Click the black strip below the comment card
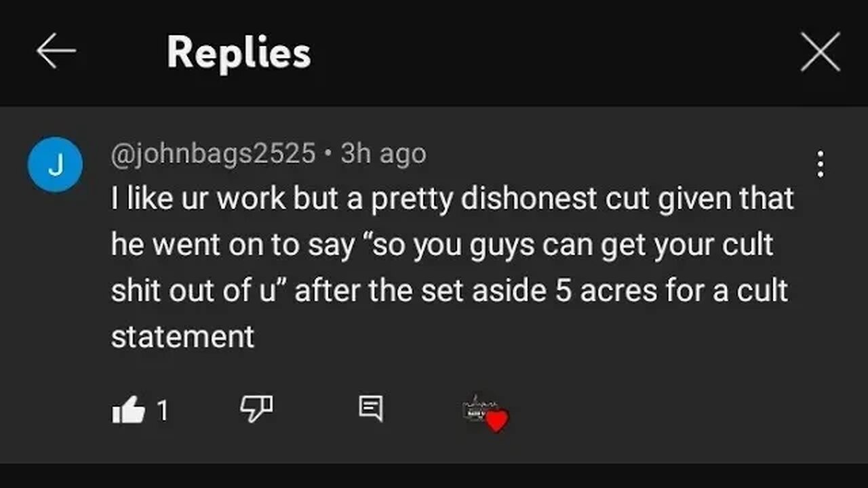 click(434, 476)
